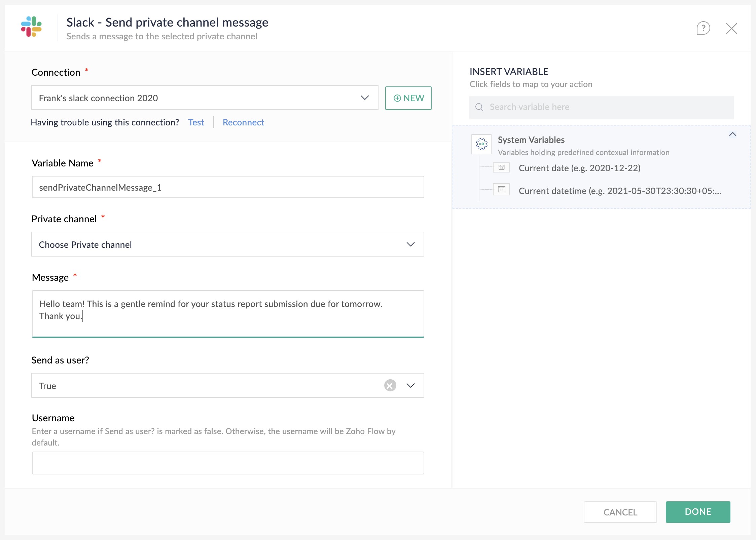Open the Frank's slack connection 2020 dropdown

click(x=364, y=98)
